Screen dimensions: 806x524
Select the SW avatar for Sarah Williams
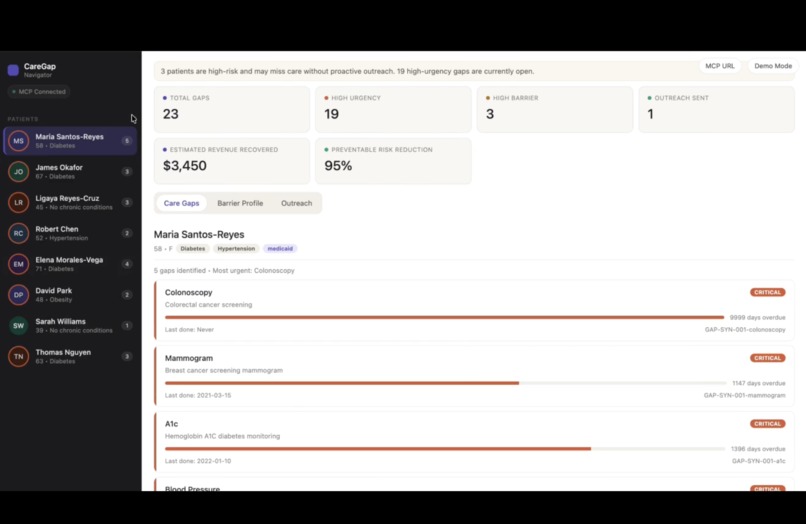19,326
